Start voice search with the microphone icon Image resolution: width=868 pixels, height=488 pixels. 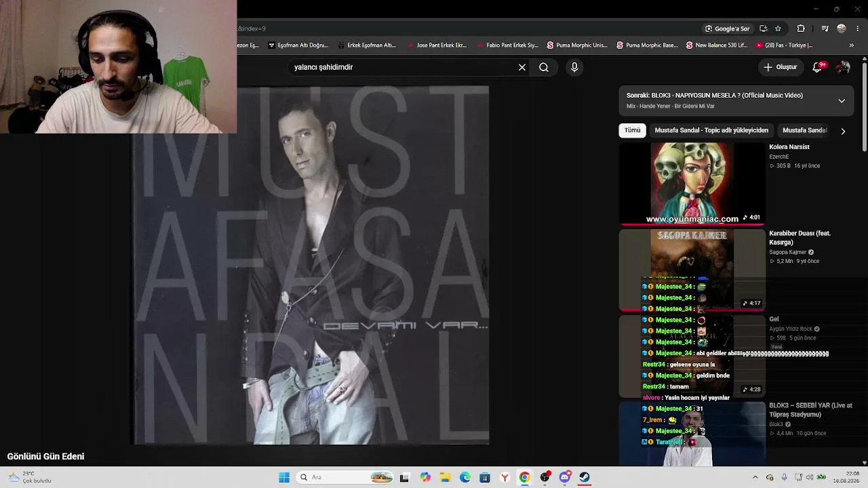(574, 67)
